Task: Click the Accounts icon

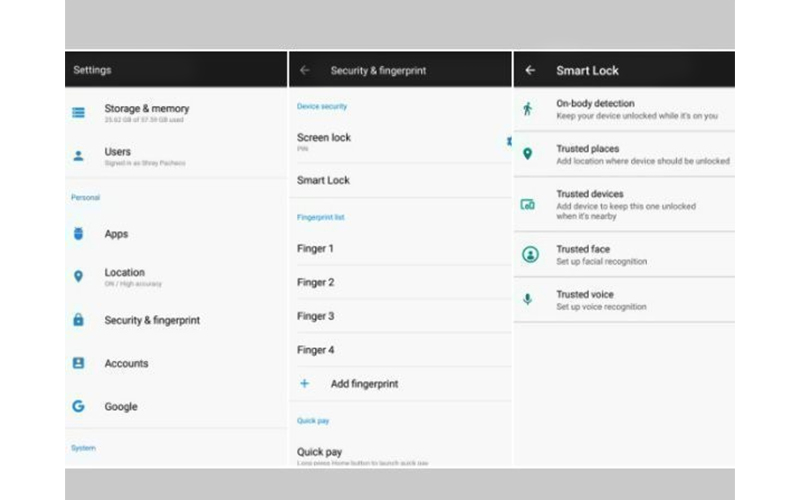Action: pyautogui.click(x=78, y=363)
